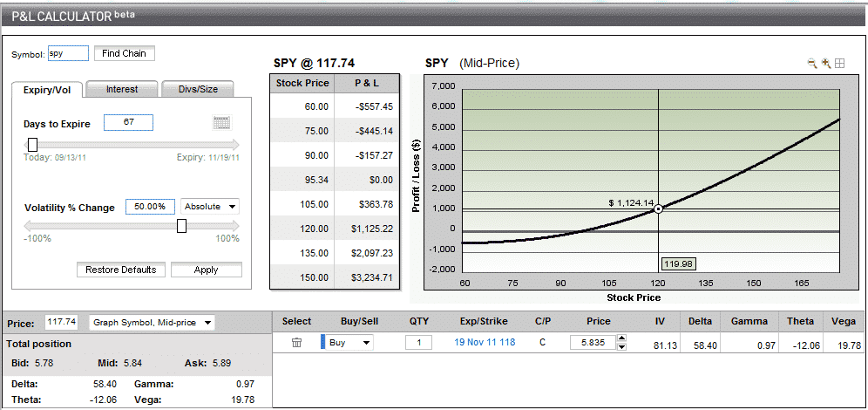Click the P & L column header
This screenshot has width=868, height=410.
point(367,83)
